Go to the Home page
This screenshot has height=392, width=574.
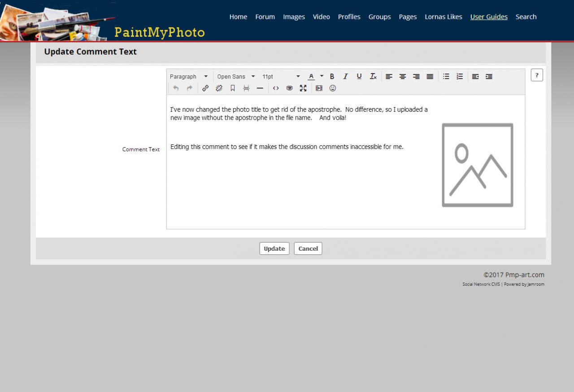tap(238, 17)
